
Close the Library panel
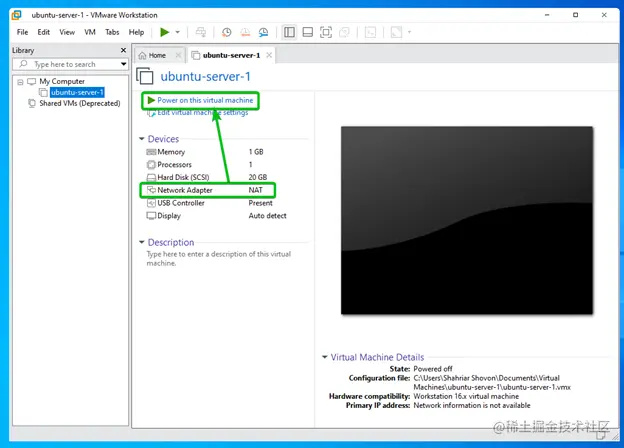click(123, 50)
